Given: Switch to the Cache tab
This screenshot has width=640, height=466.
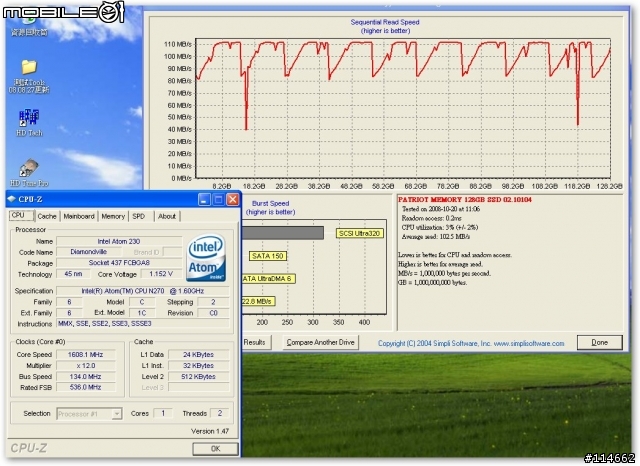Looking at the screenshot, I should (47, 216).
